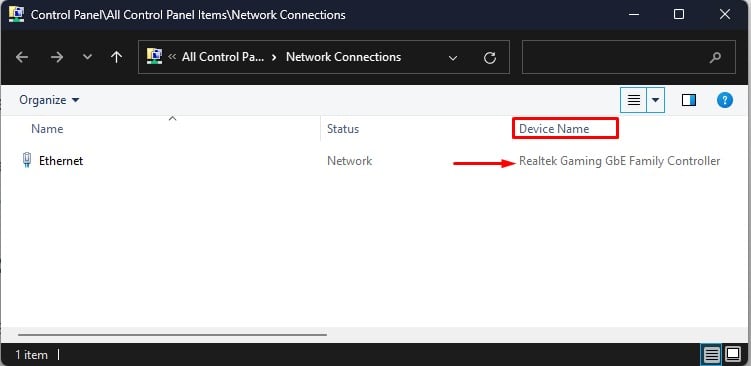Go forward using the forward arrow
The height and width of the screenshot is (366, 751).
click(x=57, y=57)
